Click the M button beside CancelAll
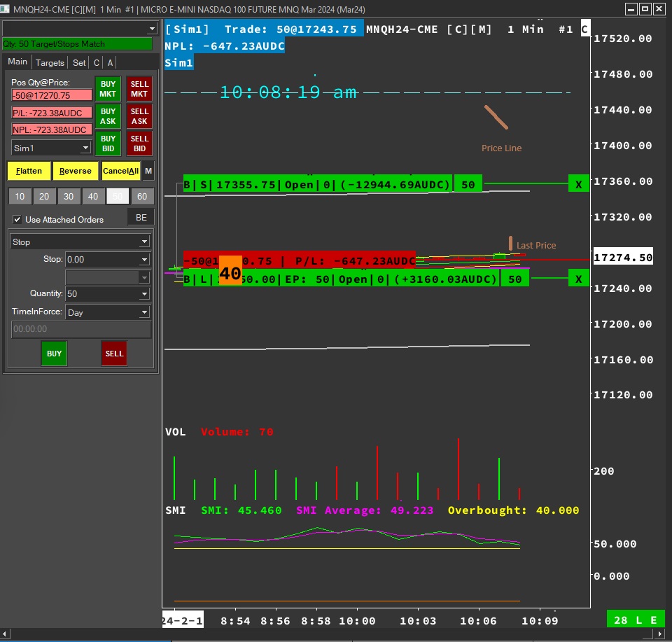This screenshot has height=642, width=672. [x=148, y=171]
